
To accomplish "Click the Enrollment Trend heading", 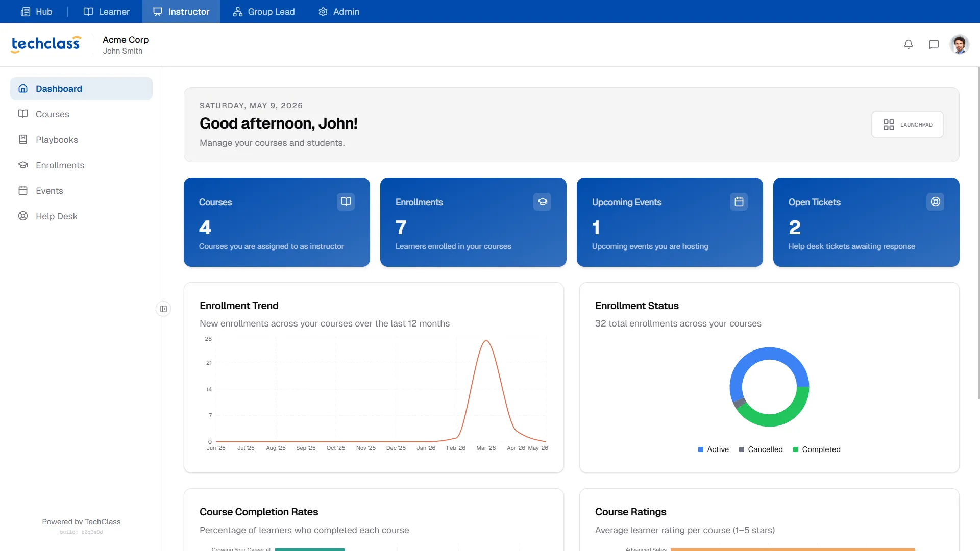I will (x=239, y=306).
